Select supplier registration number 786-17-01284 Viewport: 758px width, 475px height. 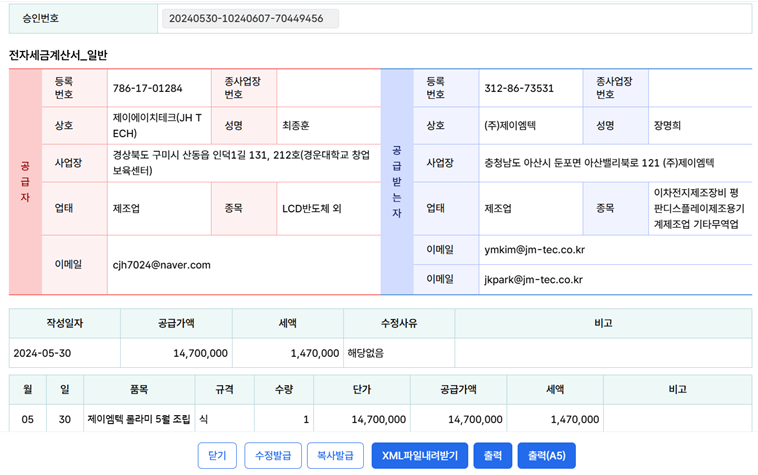[x=148, y=87]
